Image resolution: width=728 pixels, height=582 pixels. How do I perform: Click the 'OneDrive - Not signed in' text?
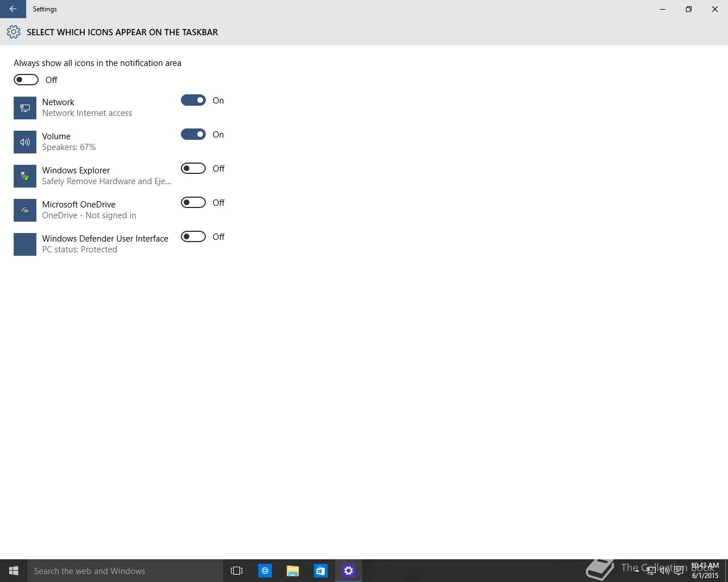point(89,215)
